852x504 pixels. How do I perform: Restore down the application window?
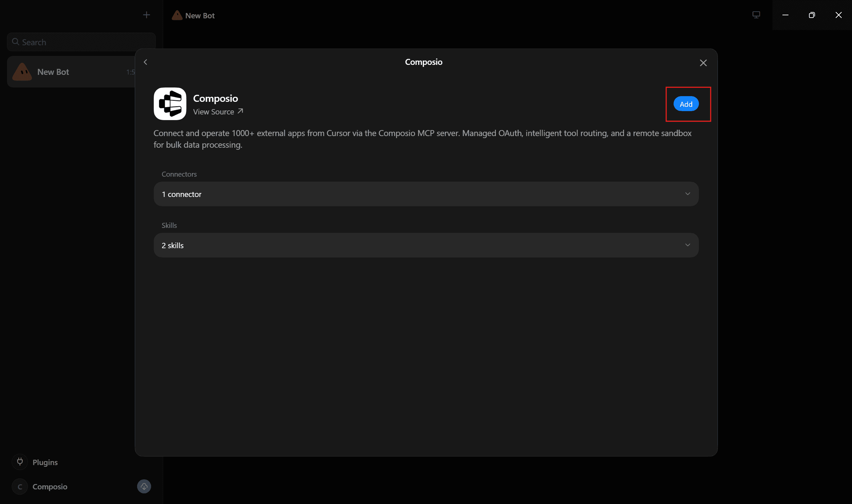point(812,15)
